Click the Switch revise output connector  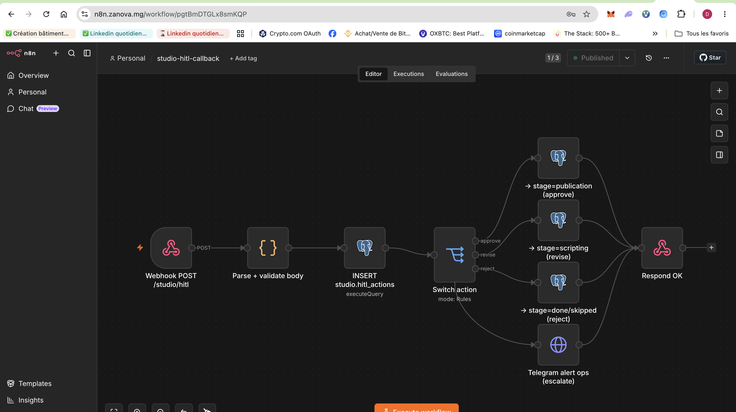pyautogui.click(x=475, y=255)
